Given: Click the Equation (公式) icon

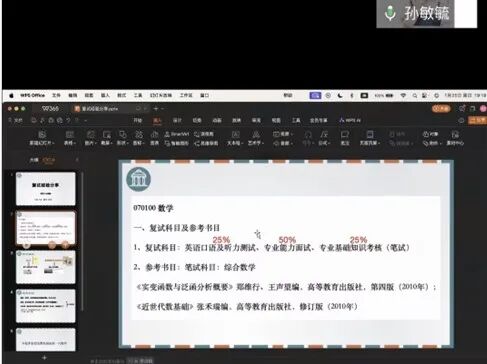Looking at the screenshot, I should pos(324,135).
